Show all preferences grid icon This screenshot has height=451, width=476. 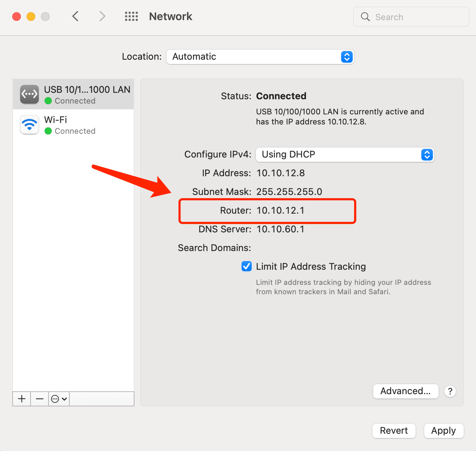131,16
